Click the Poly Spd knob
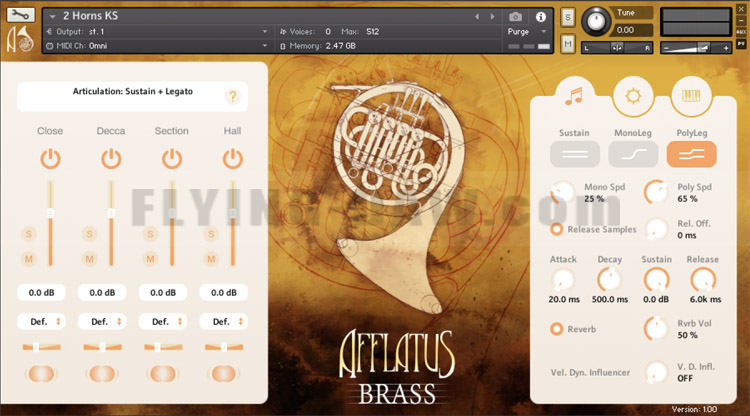The height and width of the screenshot is (416, 750). [656, 193]
